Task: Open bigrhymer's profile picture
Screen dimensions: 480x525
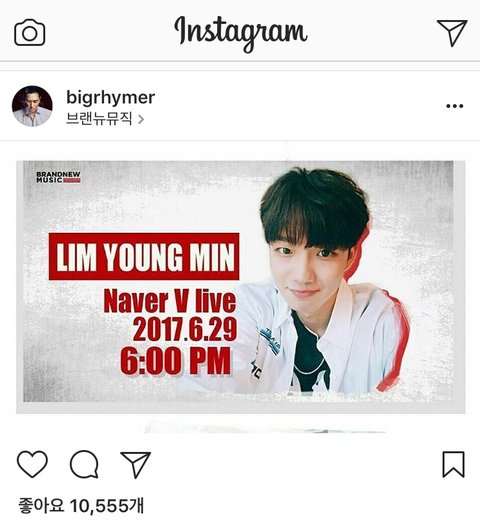Action: (x=32, y=106)
